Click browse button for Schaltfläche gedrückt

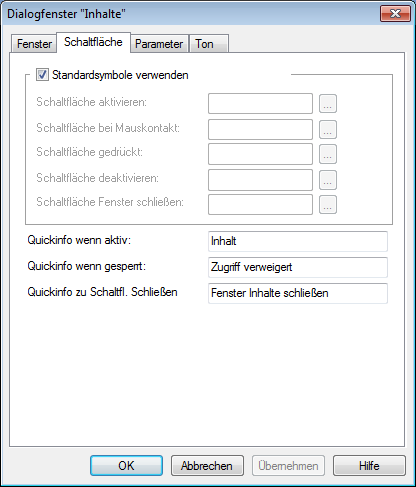pos(328,154)
